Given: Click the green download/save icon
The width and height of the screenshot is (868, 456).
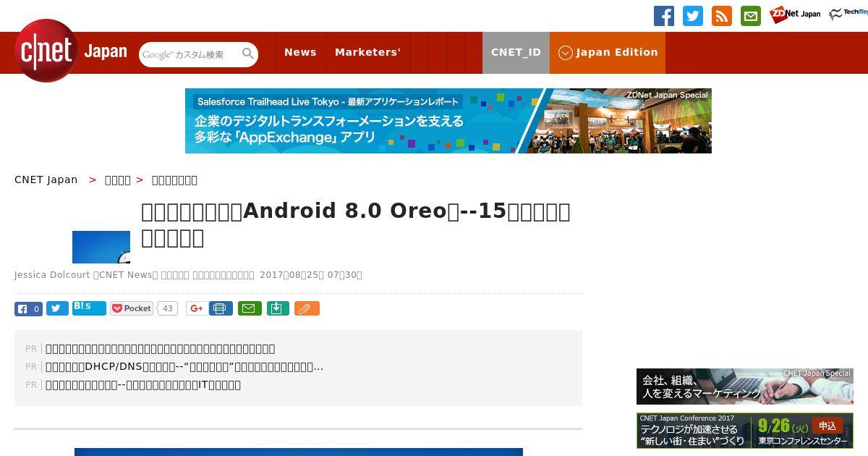Looking at the screenshot, I should [x=278, y=308].
